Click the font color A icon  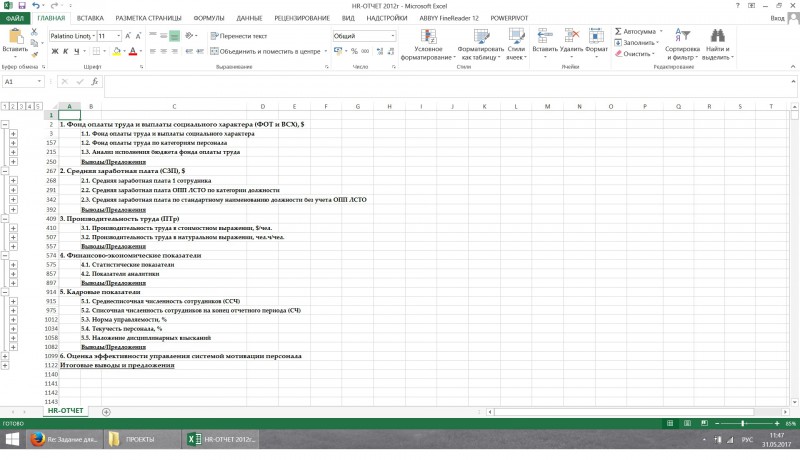click(x=133, y=51)
